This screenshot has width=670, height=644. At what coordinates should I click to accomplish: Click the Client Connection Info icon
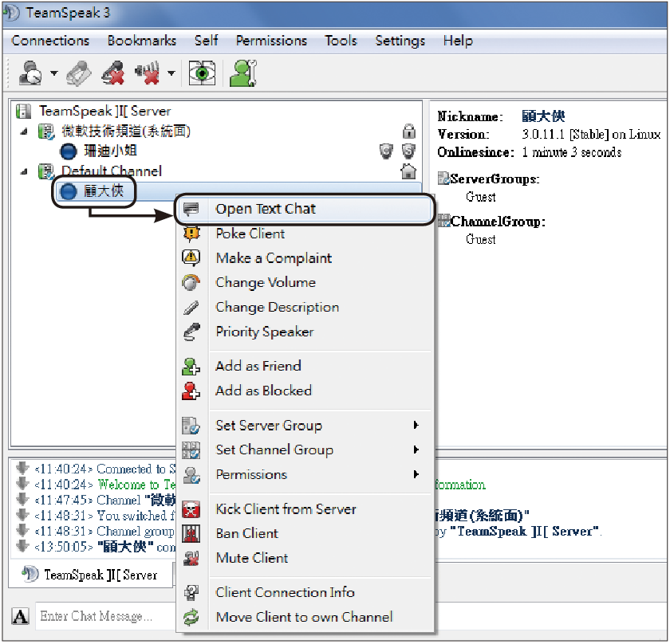pyautogui.click(x=191, y=592)
